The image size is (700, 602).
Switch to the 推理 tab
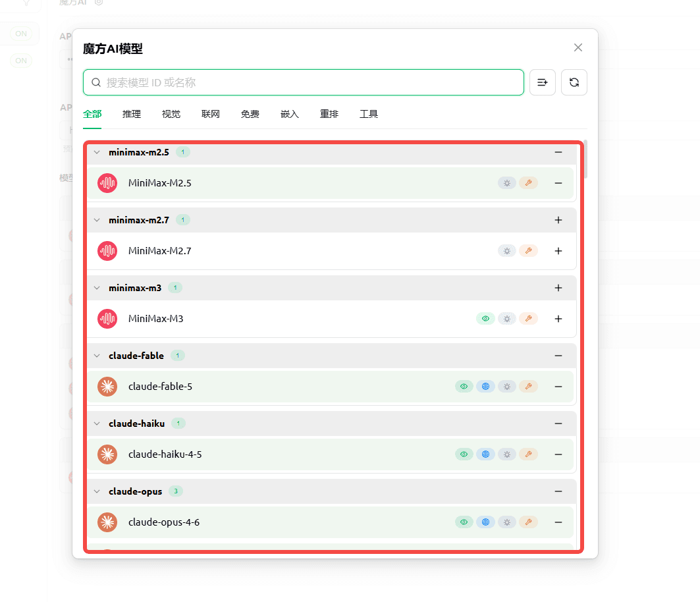132,115
